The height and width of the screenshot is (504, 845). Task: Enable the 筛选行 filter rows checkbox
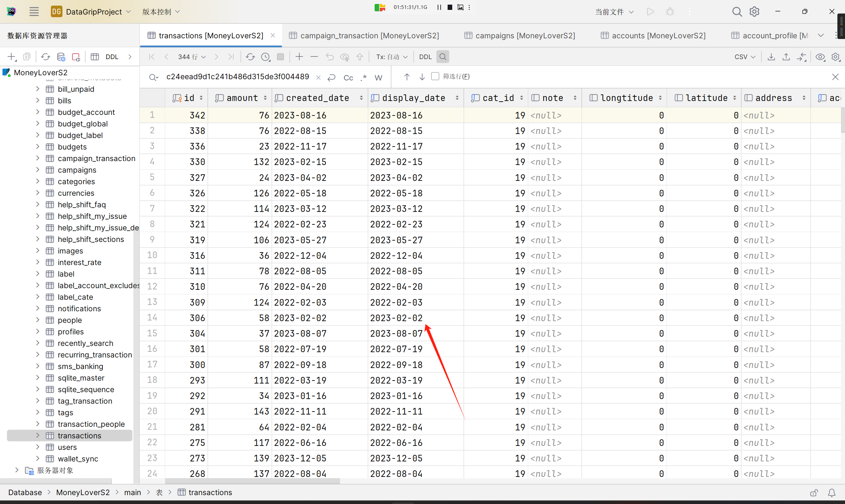[x=435, y=77]
